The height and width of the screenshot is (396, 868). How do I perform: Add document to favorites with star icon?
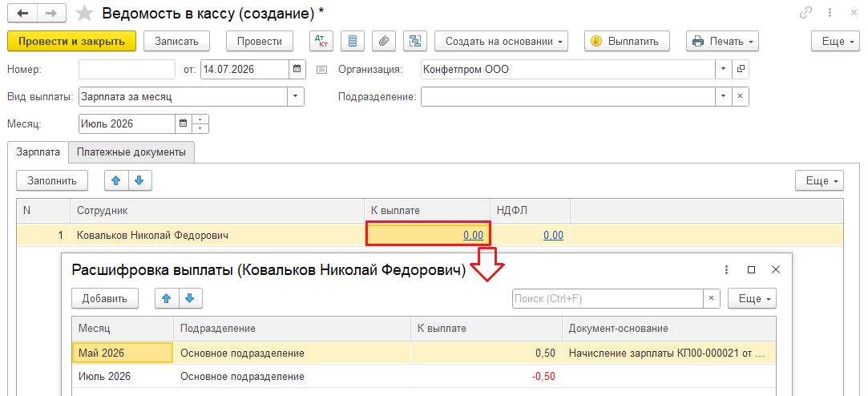(84, 14)
